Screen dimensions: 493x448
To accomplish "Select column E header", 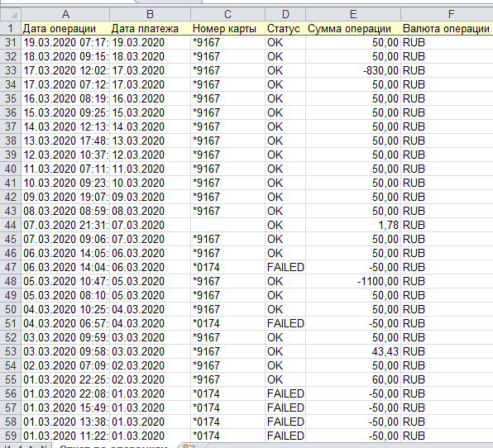I will pos(353,14).
